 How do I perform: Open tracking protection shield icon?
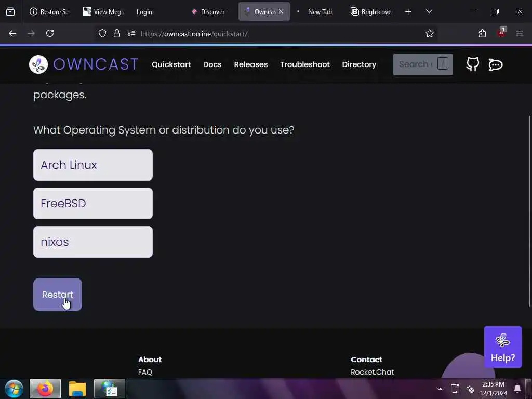102,33
